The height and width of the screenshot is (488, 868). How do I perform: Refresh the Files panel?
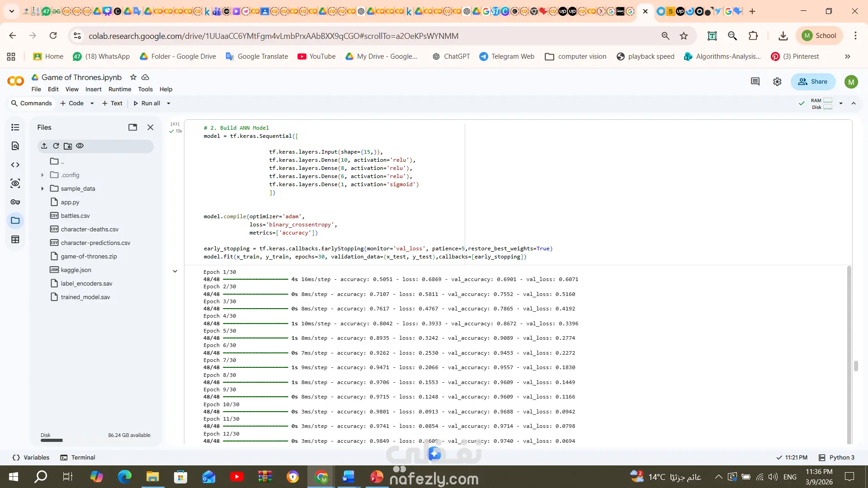(x=56, y=146)
